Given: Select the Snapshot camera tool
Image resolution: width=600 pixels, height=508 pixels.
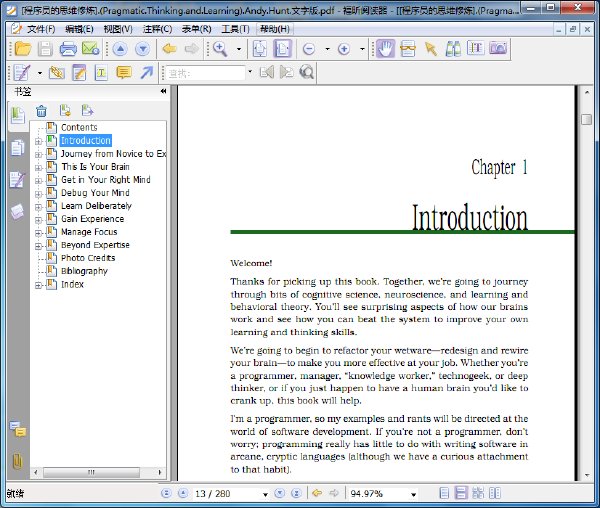Looking at the screenshot, I should pos(498,48).
